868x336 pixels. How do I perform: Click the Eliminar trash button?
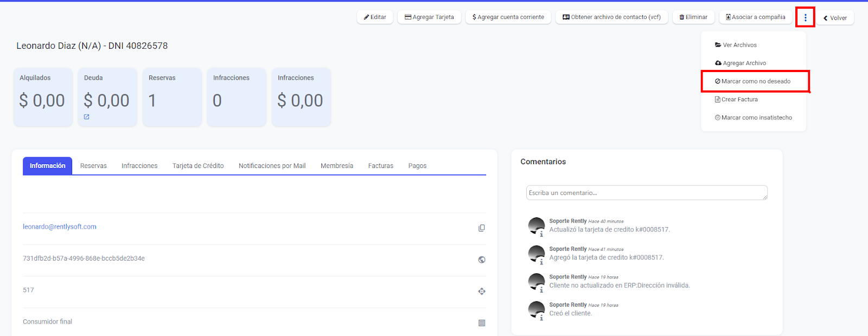click(693, 17)
